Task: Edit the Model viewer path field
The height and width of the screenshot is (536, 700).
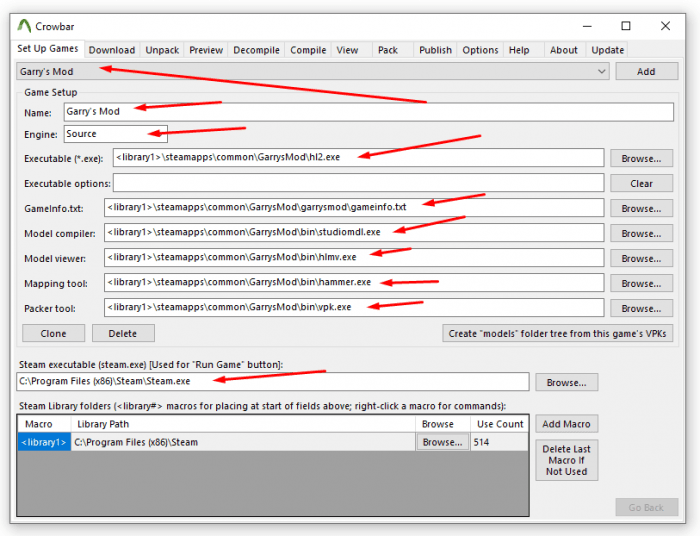Action: coord(354,258)
